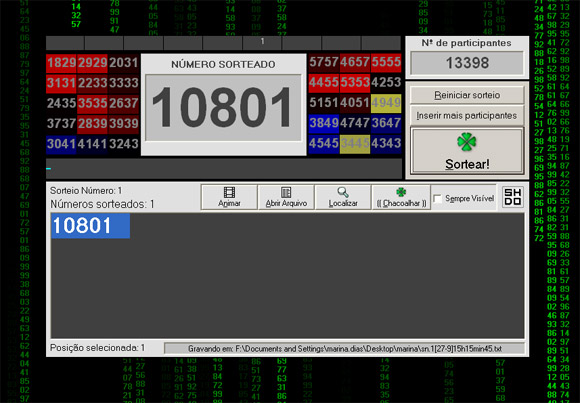Click the Nº de participantes field showing 13398
The width and height of the screenshot is (580, 403).
coord(467,63)
